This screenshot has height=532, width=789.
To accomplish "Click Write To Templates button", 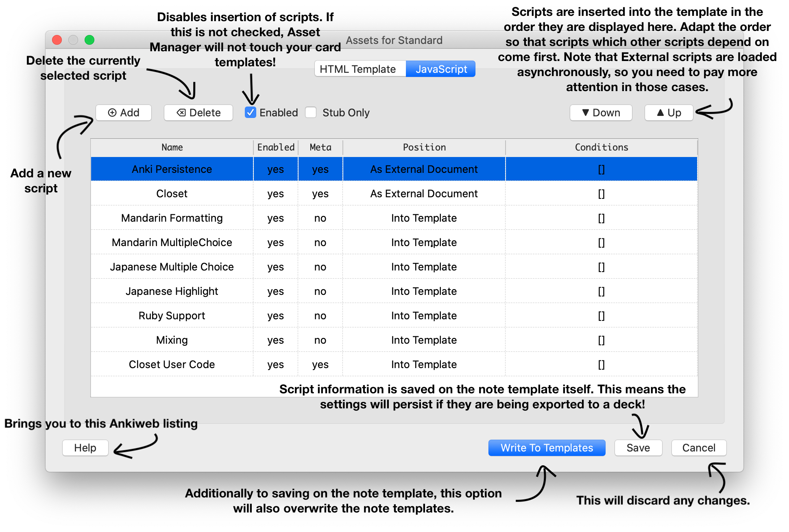I will pyautogui.click(x=547, y=448).
